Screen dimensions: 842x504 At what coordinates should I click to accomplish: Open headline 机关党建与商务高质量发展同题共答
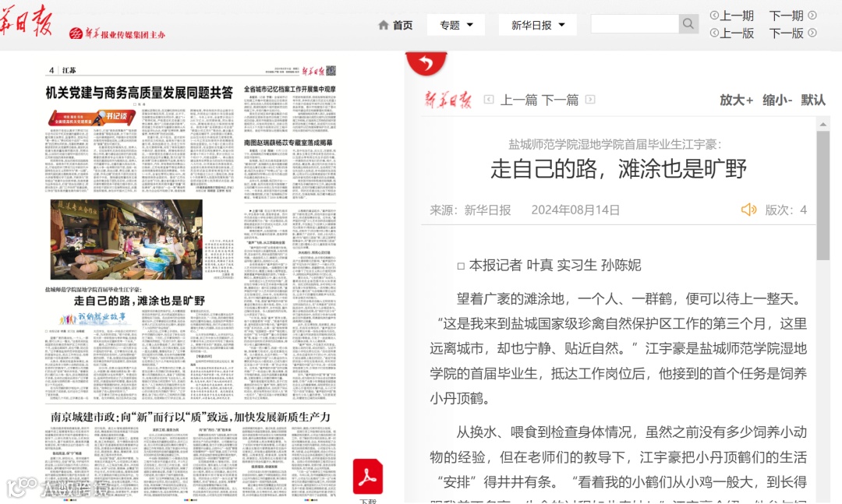[x=139, y=93]
